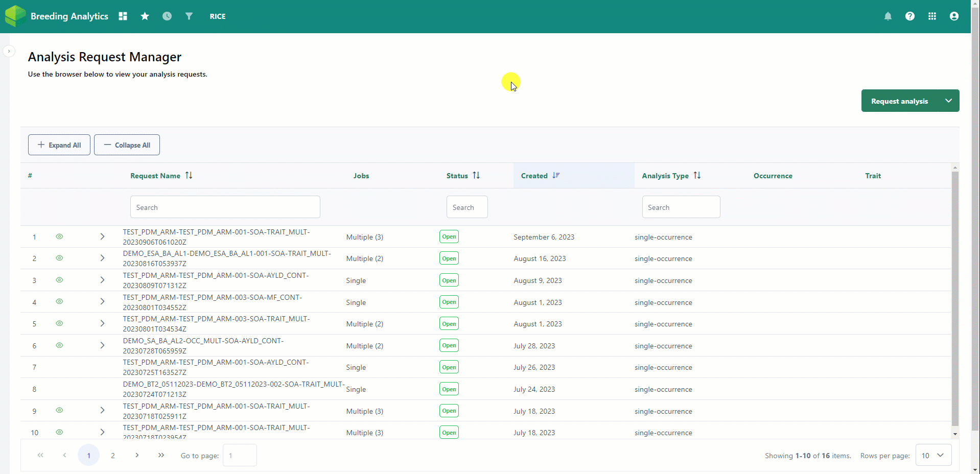Screen dimensions: 980x474
Task: Expand row 3 chevron
Action: (x=102, y=280)
